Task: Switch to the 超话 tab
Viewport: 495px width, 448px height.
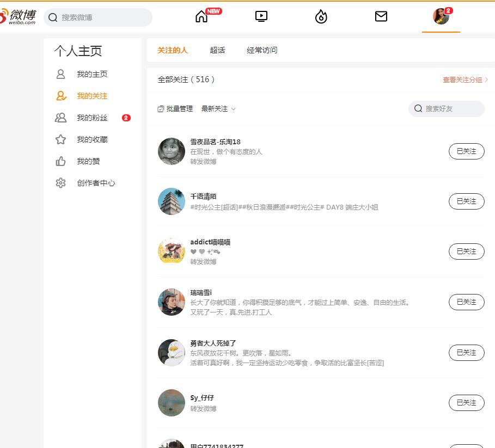Action: [x=217, y=50]
